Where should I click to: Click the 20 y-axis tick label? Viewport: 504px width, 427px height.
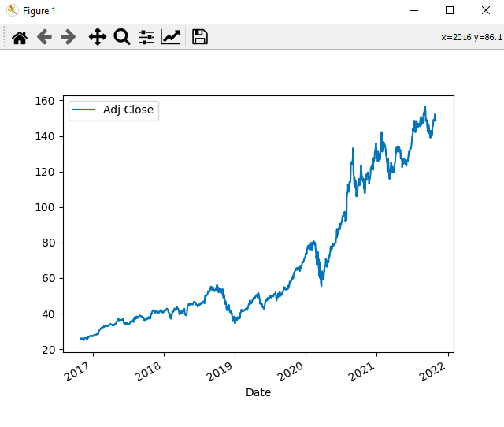(48, 350)
